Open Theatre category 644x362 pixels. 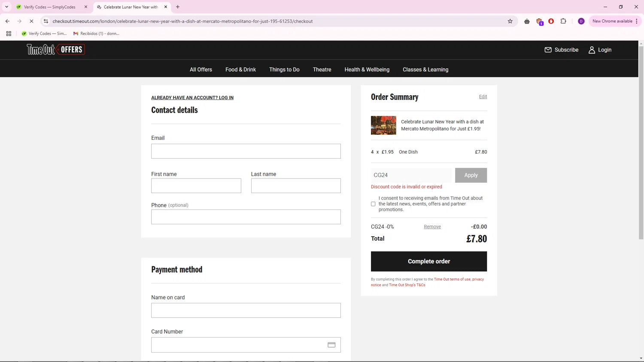pos(322,69)
